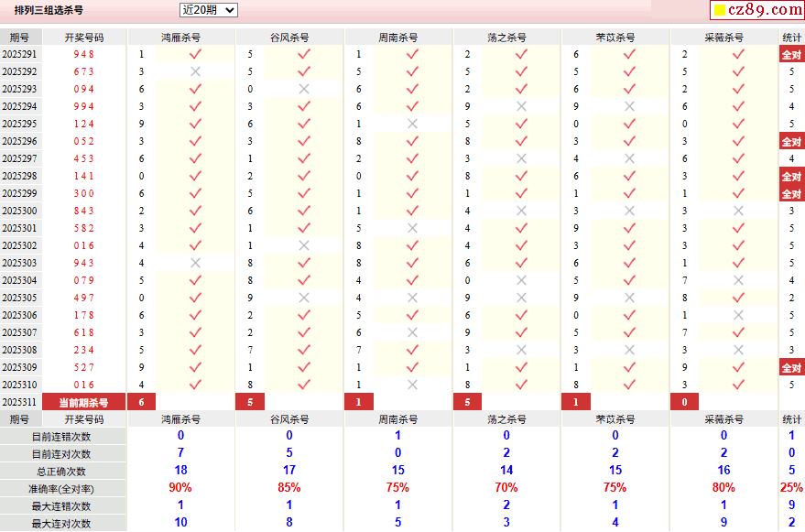Click the red 当前期杀号 label
The width and height of the screenshot is (805, 532).
[83, 402]
